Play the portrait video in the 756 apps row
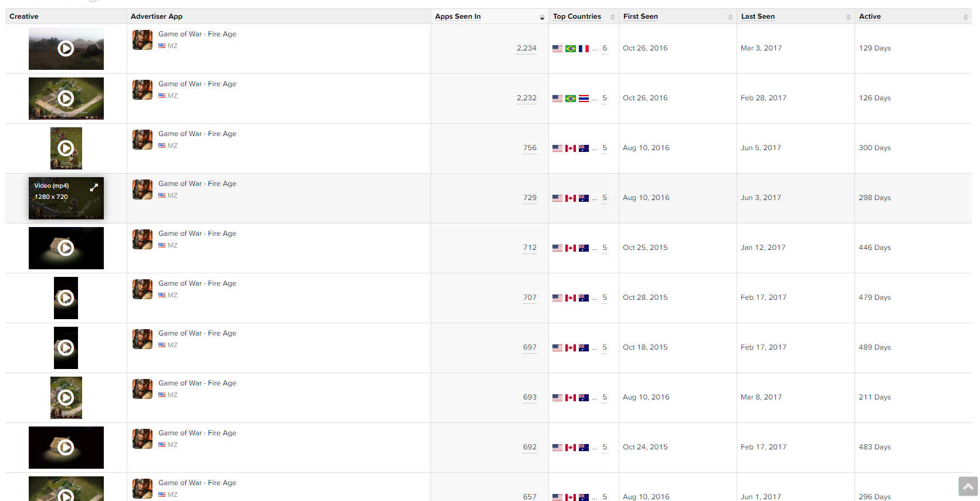The image size is (980, 501). pos(66,148)
